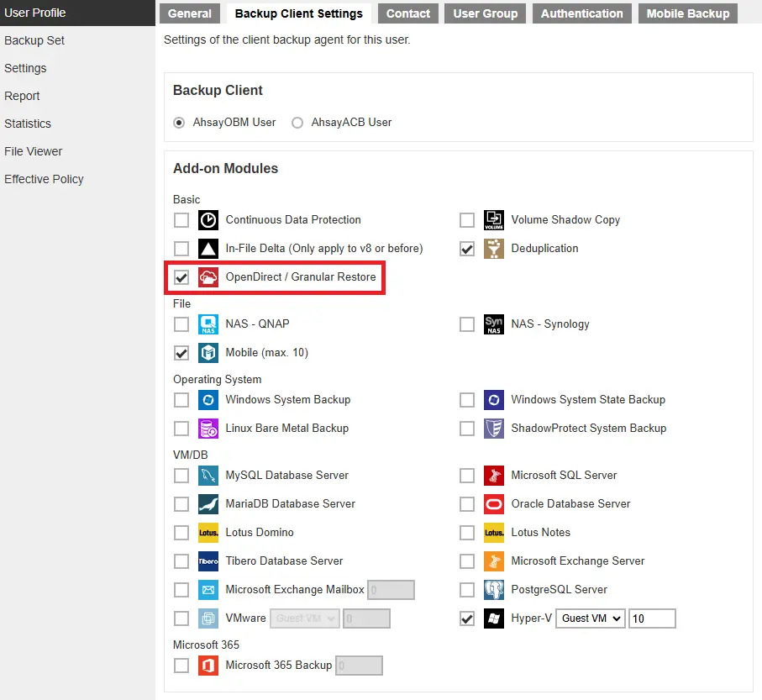Enable the Volume Shadow Copy checkbox
This screenshot has height=700, width=762.
[x=467, y=220]
